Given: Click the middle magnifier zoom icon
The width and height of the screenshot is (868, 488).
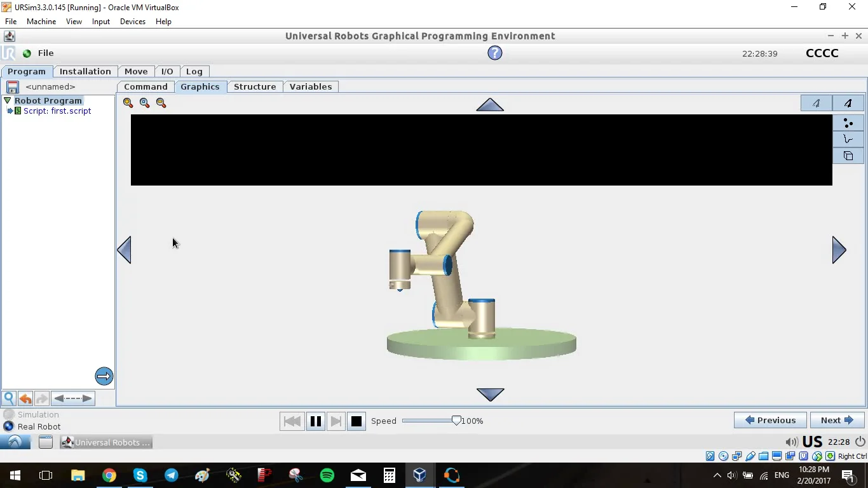Looking at the screenshot, I should click(x=145, y=103).
